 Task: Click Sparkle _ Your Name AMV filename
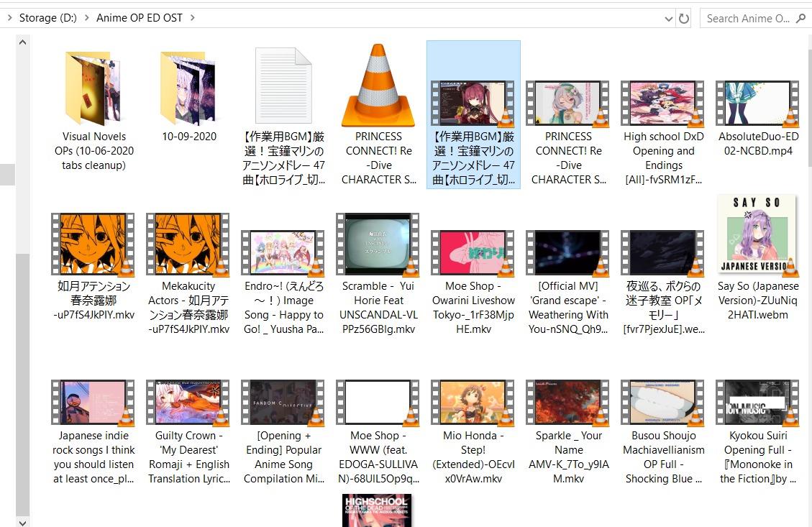[569, 457]
